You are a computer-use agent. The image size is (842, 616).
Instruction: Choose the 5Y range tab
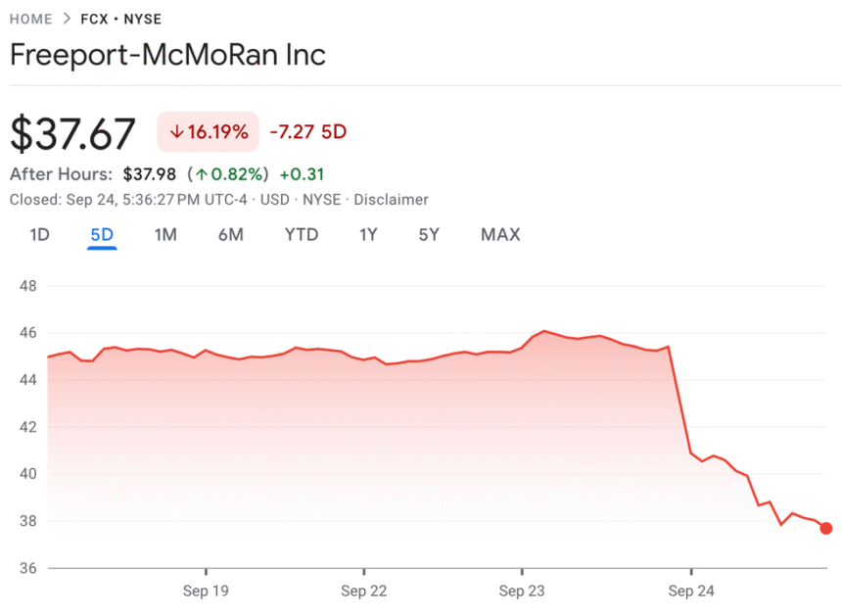pos(429,235)
